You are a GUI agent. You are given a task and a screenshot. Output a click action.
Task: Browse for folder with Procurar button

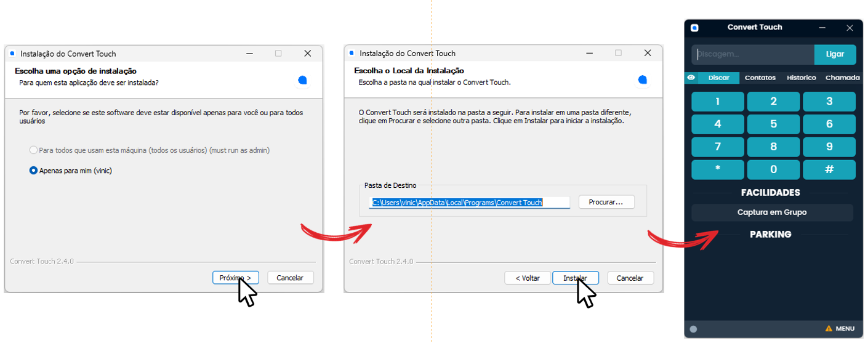tap(606, 202)
